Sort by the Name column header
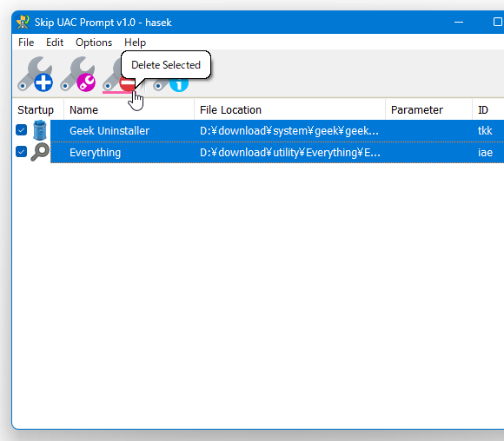The height and width of the screenshot is (441, 504). (129, 110)
